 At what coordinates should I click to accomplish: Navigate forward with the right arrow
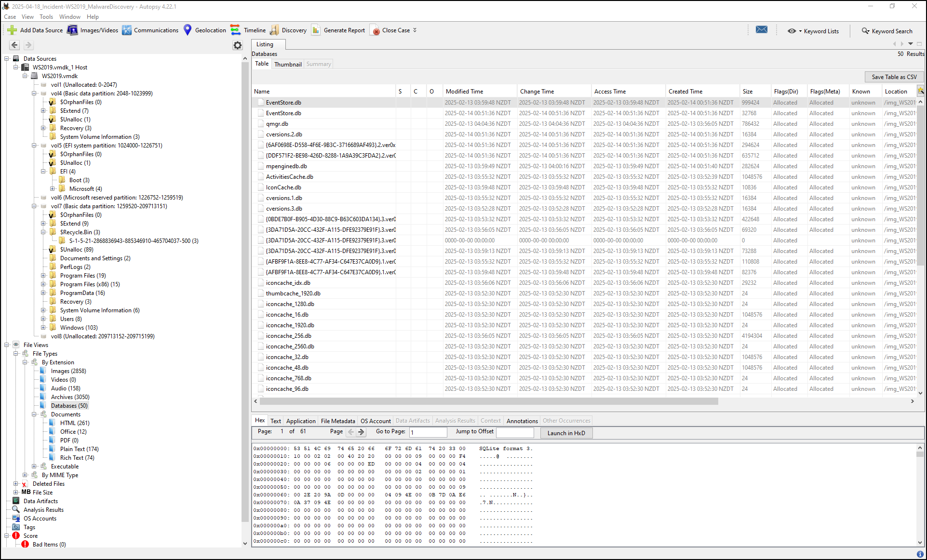click(x=28, y=45)
